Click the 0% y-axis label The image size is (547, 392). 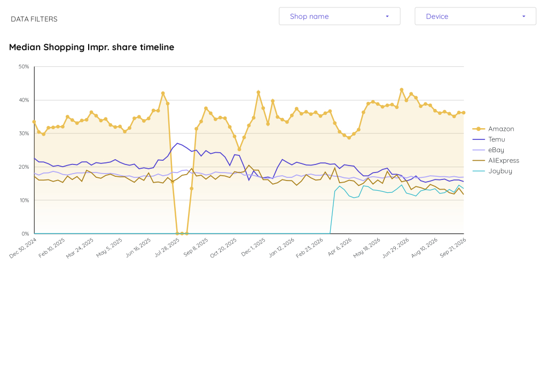(25, 234)
